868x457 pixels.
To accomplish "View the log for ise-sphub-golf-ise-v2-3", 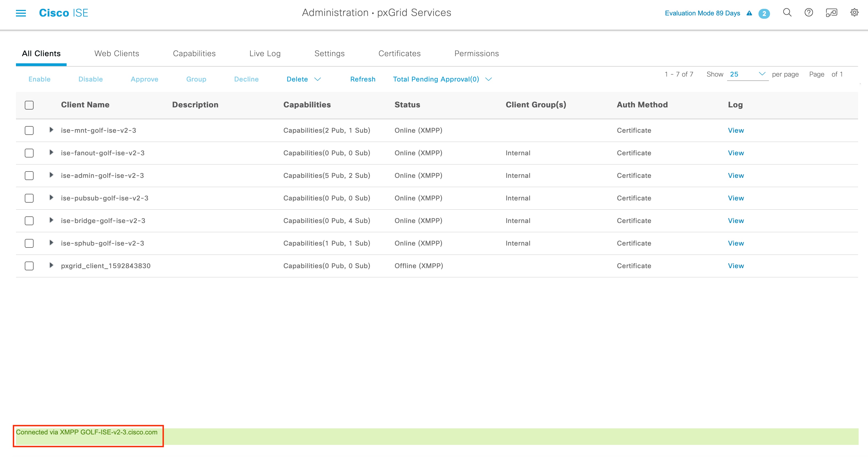I will tap(736, 243).
